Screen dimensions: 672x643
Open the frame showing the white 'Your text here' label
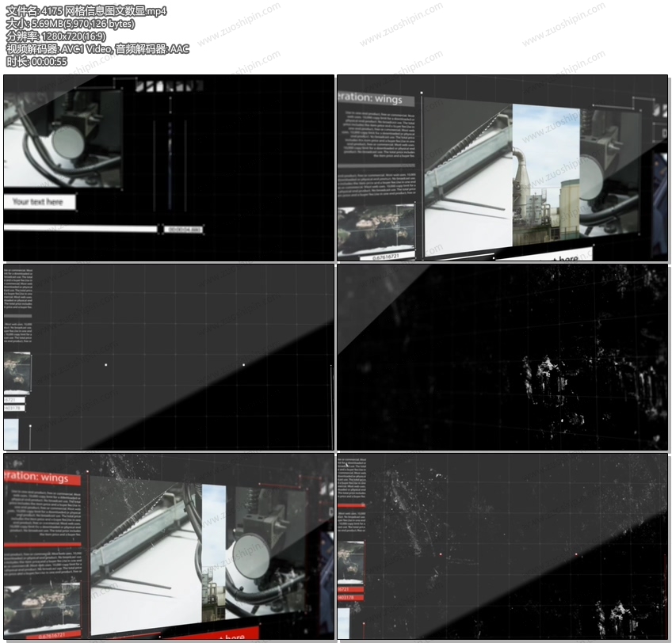point(169,168)
